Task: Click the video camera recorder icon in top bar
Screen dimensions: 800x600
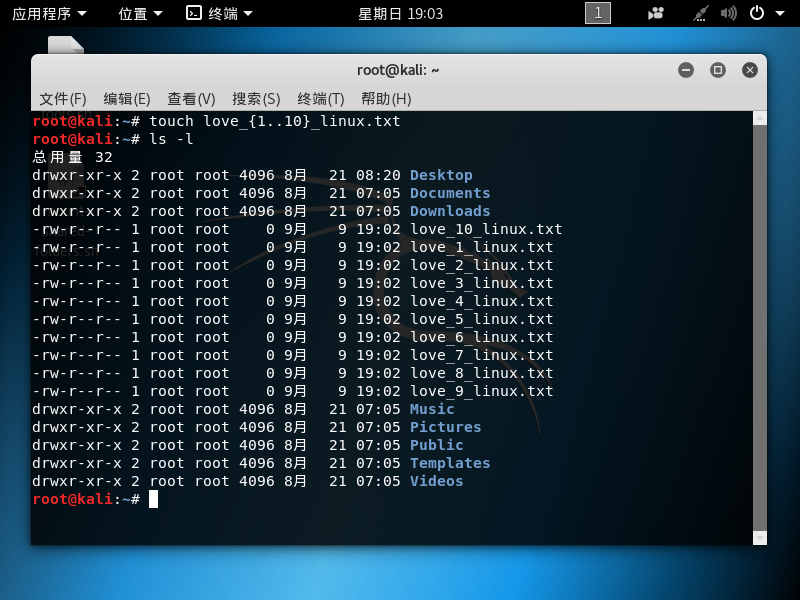Action: click(x=656, y=13)
